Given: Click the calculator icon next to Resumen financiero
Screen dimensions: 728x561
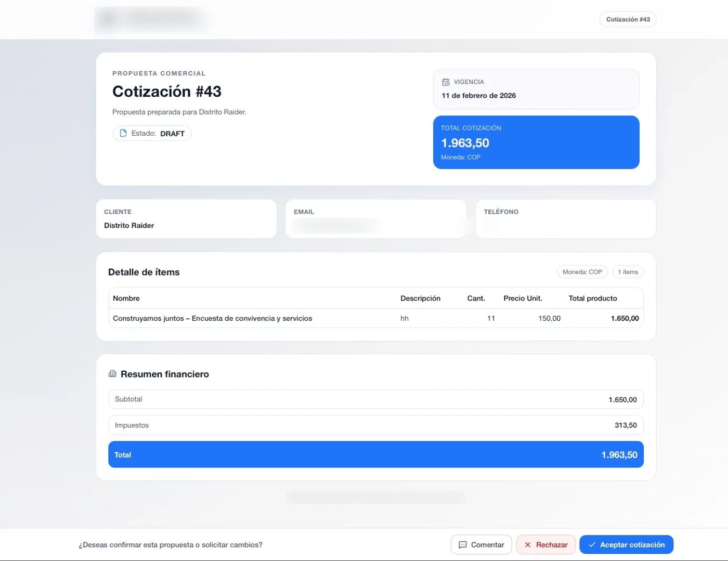Looking at the screenshot, I should click(112, 374).
